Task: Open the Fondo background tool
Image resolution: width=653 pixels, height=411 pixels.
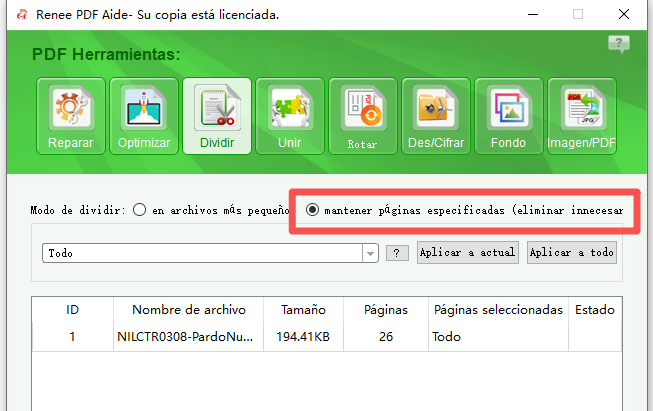Action: click(x=508, y=116)
